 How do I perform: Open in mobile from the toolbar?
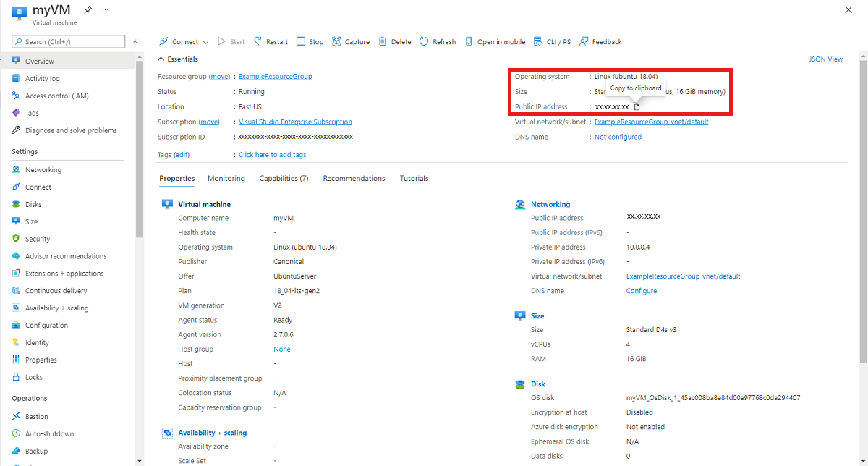(x=495, y=42)
